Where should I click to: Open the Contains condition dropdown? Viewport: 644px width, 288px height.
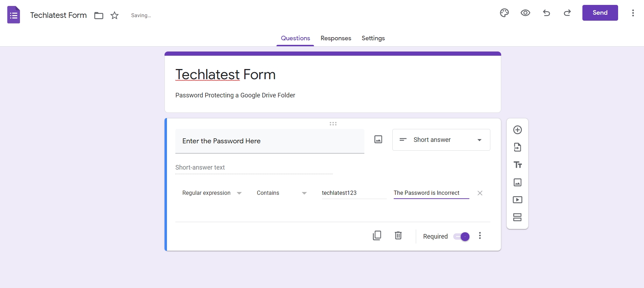[x=282, y=193]
